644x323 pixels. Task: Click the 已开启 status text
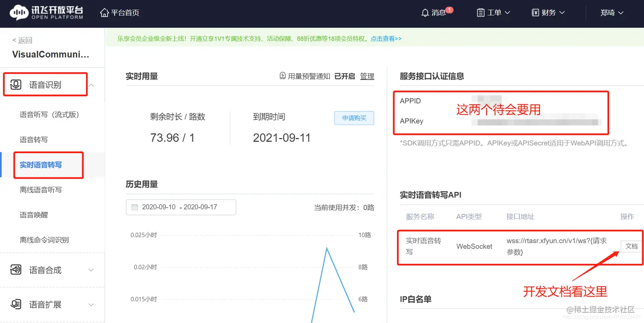(345, 76)
